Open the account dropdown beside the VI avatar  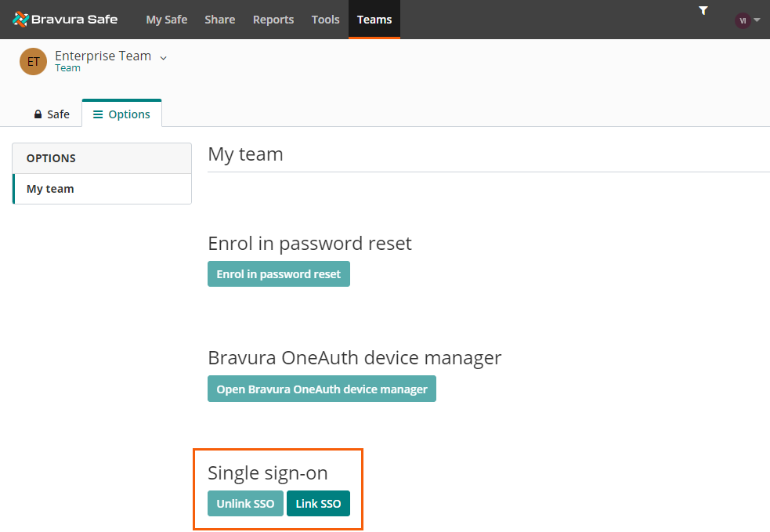(755, 20)
